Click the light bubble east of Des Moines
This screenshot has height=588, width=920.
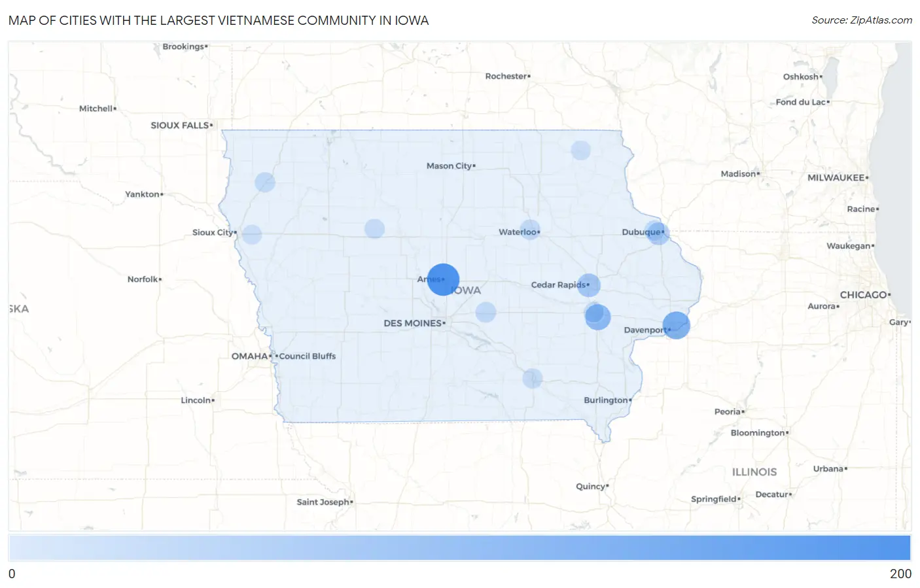(486, 312)
